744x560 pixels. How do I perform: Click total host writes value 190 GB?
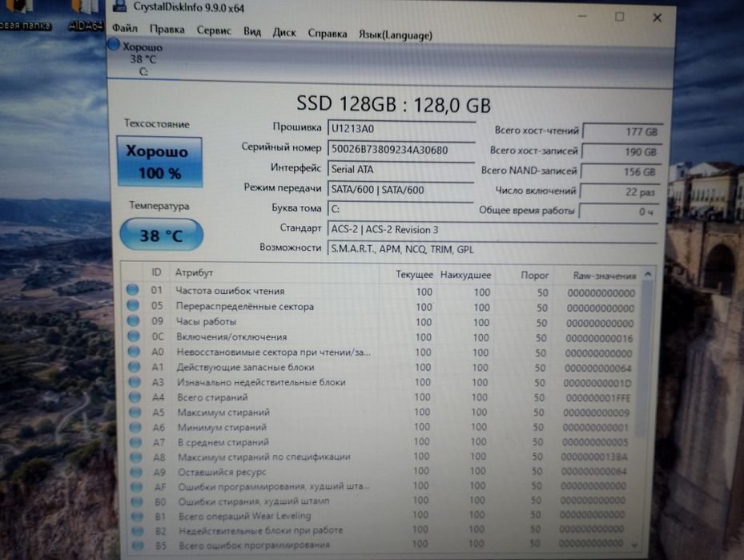tap(621, 152)
